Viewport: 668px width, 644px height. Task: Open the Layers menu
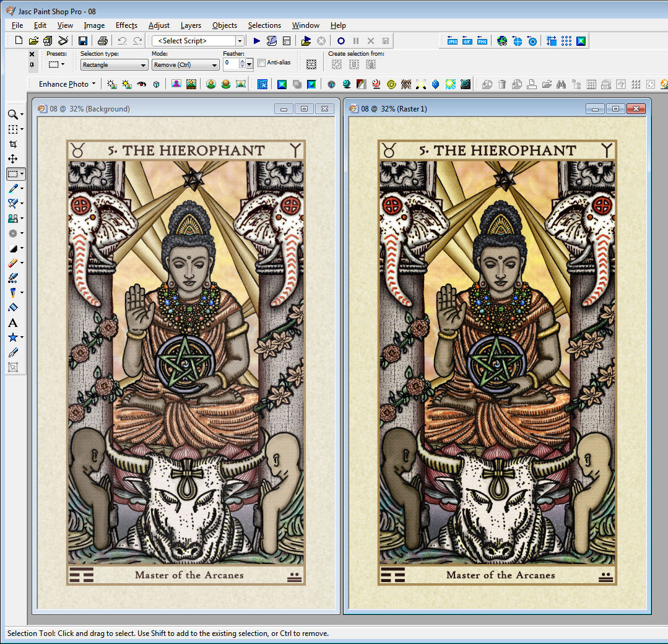pyautogui.click(x=191, y=25)
